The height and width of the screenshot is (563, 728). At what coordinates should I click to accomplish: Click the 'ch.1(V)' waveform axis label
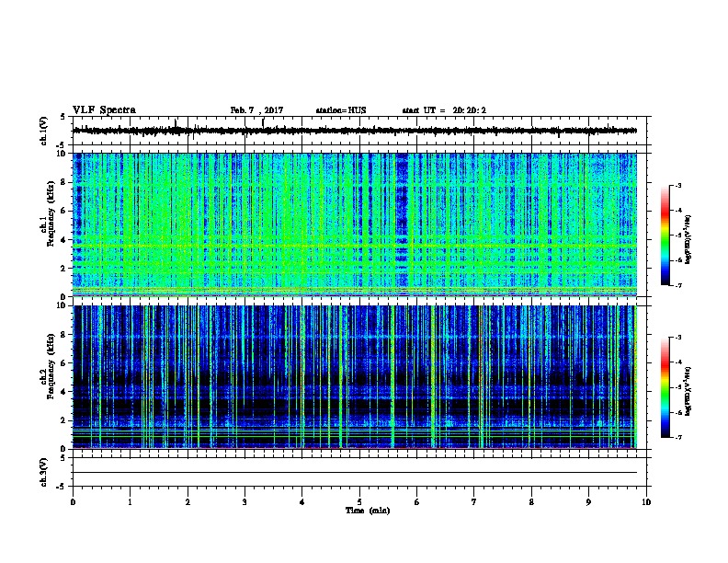coord(44,131)
